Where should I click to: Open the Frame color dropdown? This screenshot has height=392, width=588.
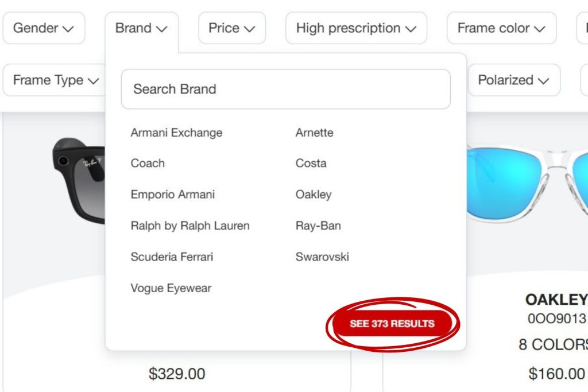(x=501, y=28)
